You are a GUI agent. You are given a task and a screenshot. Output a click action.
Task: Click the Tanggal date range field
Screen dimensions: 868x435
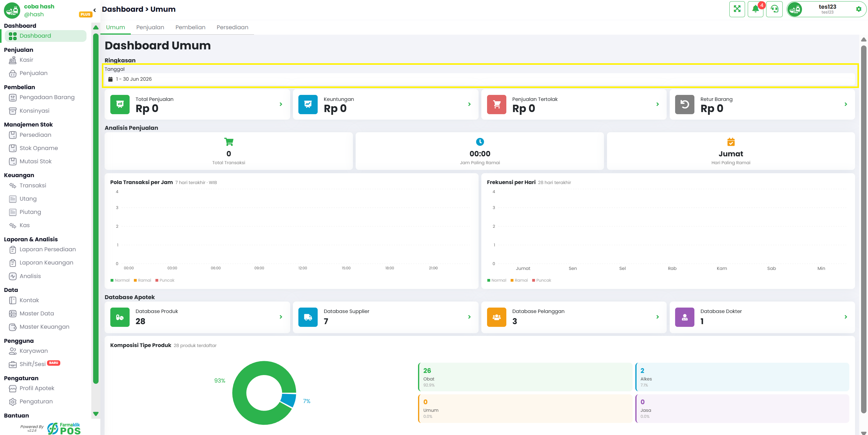[480, 79]
